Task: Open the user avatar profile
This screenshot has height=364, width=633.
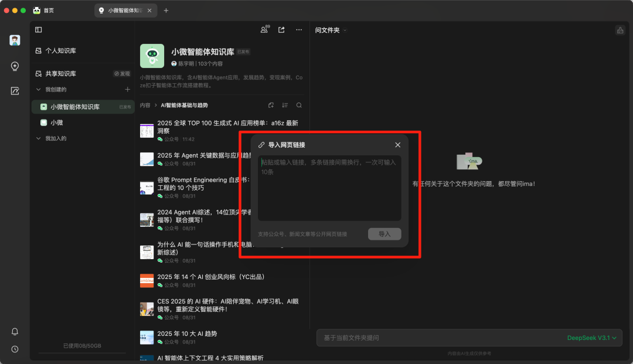Action: click(15, 40)
